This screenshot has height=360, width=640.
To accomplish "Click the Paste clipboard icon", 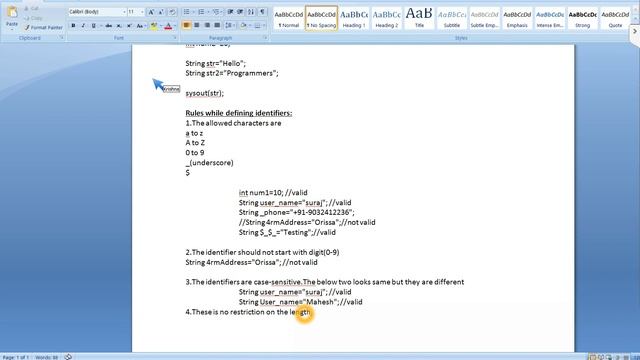I will tap(12, 13).
